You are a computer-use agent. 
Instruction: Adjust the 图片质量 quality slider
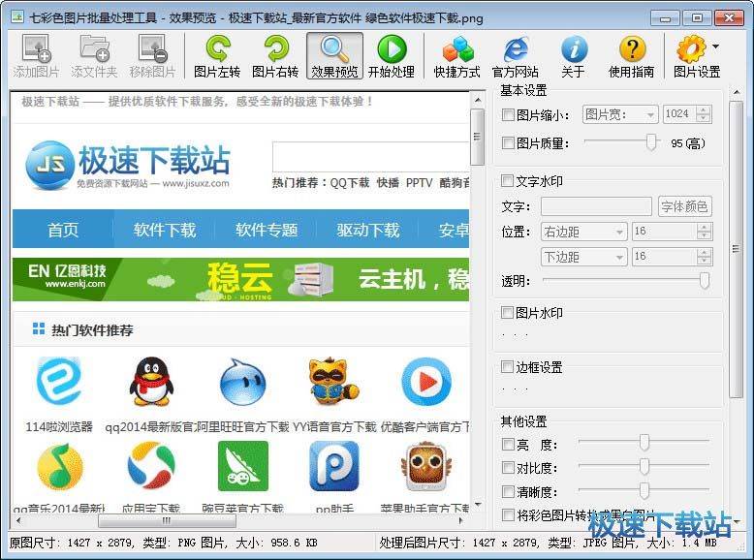click(x=651, y=142)
